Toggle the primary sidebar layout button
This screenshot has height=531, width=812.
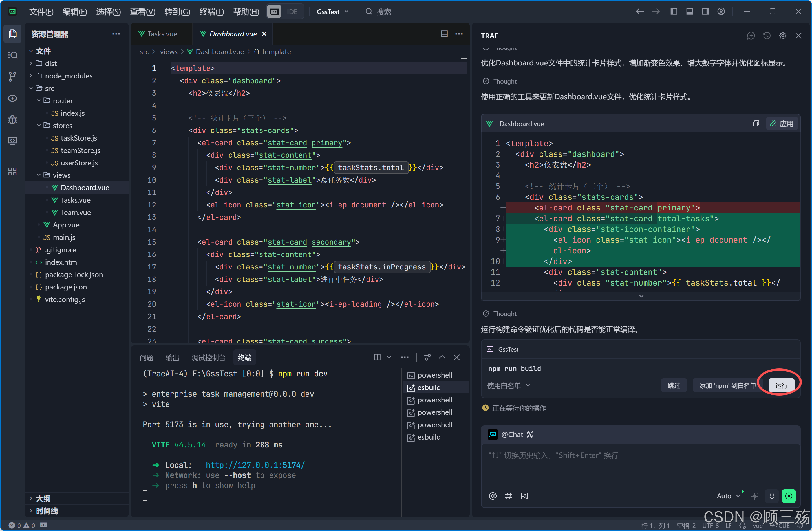(x=674, y=12)
